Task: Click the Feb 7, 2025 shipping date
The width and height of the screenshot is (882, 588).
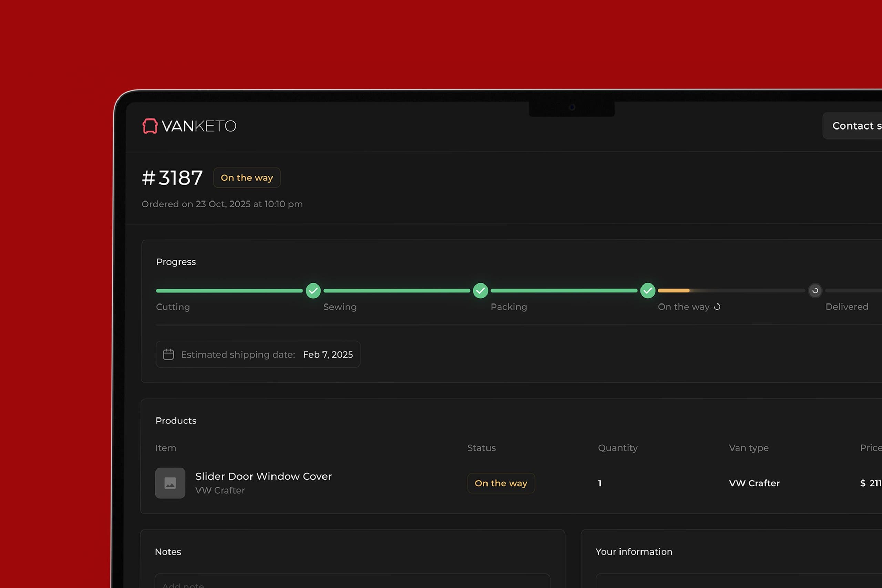Action: 328,354
